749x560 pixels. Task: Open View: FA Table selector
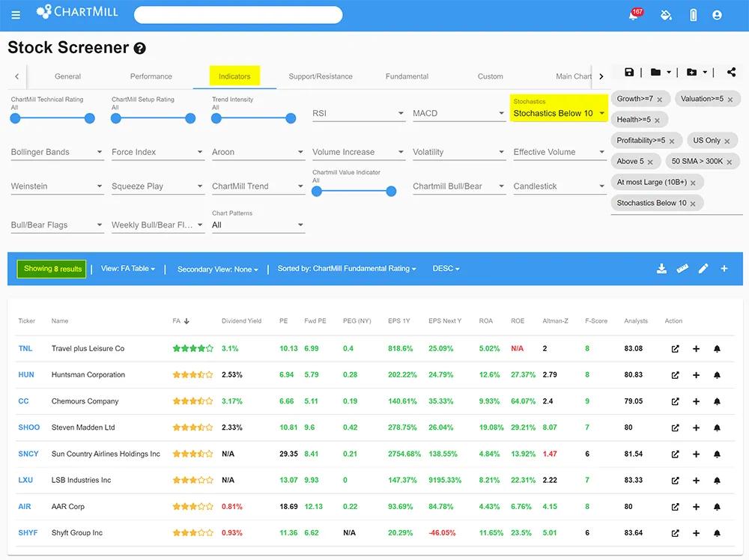(128, 269)
